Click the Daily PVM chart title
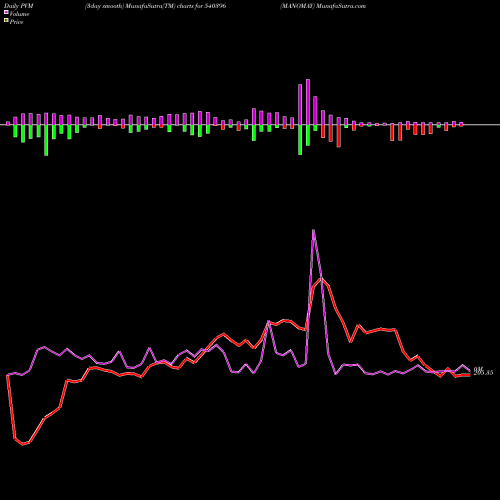Viewport: 500px width, 500px height. coord(19,6)
